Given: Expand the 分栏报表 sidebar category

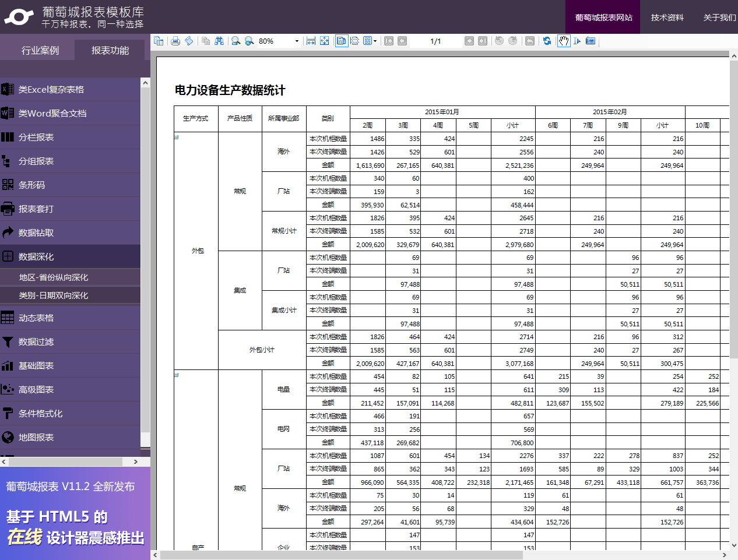Looking at the screenshot, I should click(70, 137).
